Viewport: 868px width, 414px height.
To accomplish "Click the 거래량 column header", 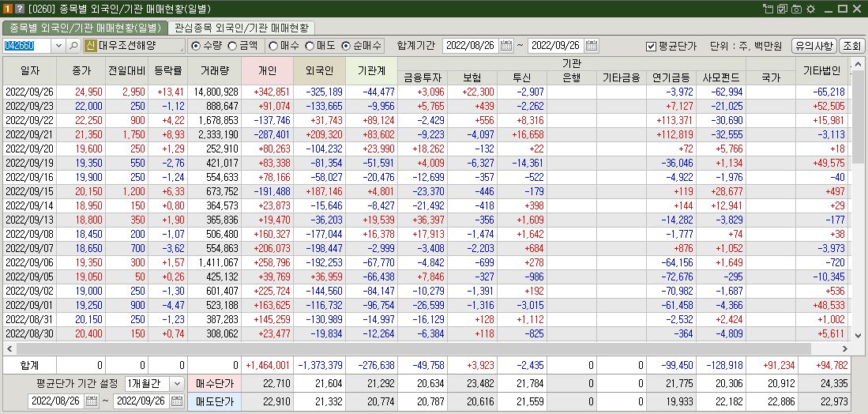I will click(215, 71).
